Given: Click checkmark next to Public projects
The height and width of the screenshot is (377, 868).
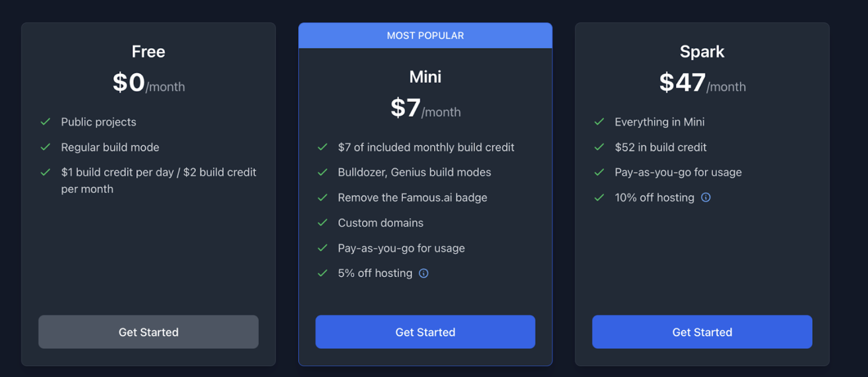Looking at the screenshot, I should pyautogui.click(x=45, y=122).
